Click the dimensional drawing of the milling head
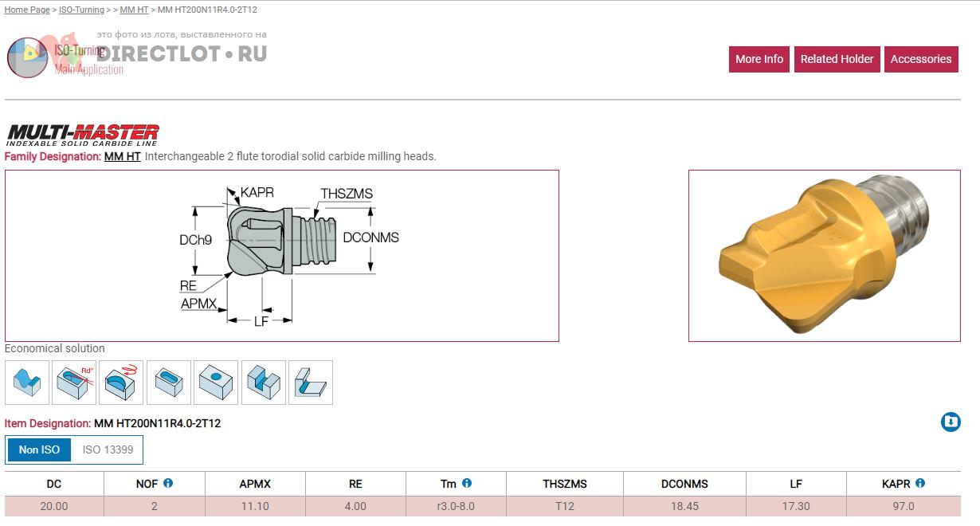 click(282, 256)
